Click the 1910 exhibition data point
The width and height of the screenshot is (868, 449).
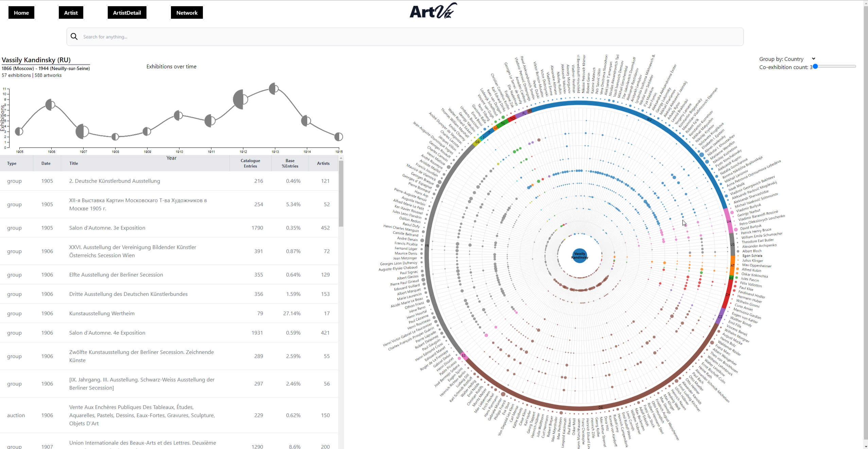click(178, 115)
